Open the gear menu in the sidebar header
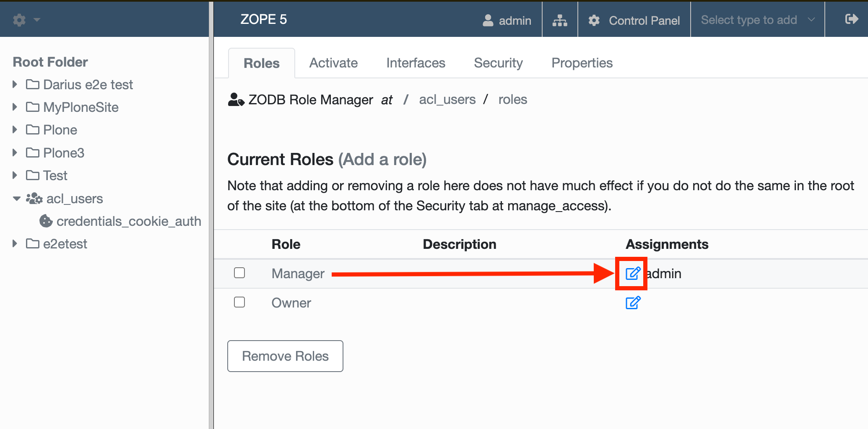This screenshot has height=429, width=868. coord(26,20)
